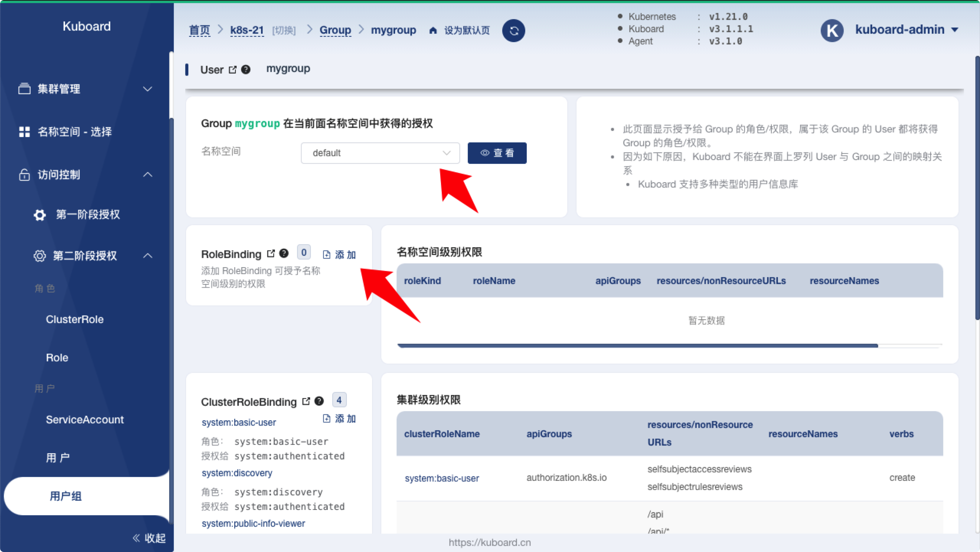Click 设为默认页 link
The height and width of the screenshot is (552, 980).
(467, 31)
